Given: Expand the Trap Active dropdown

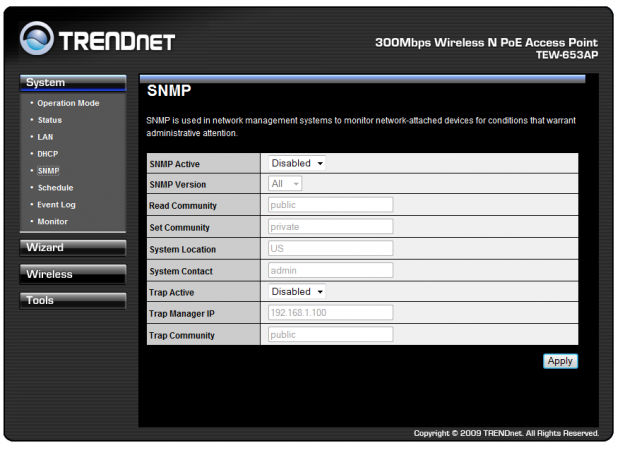Looking at the screenshot, I should [297, 292].
